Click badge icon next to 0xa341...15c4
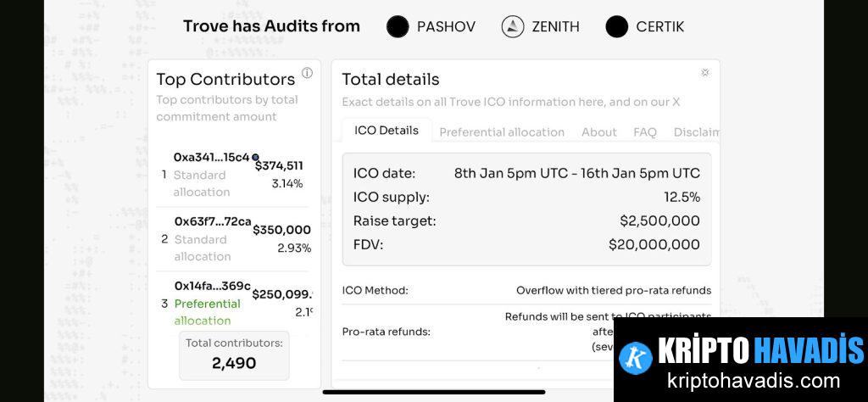Screen dimensions: 868x402 (255, 157)
